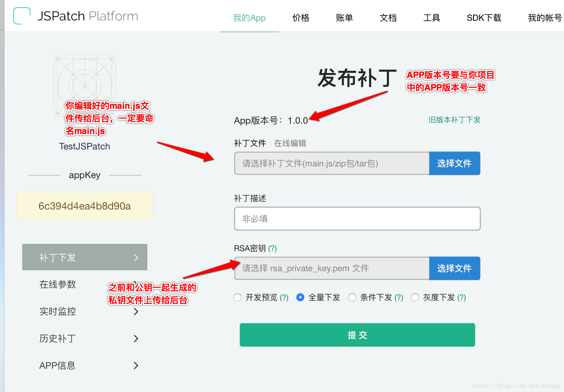This screenshot has width=564, height=392.
Task: Go to SDK下载 page
Action: coord(484,18)
